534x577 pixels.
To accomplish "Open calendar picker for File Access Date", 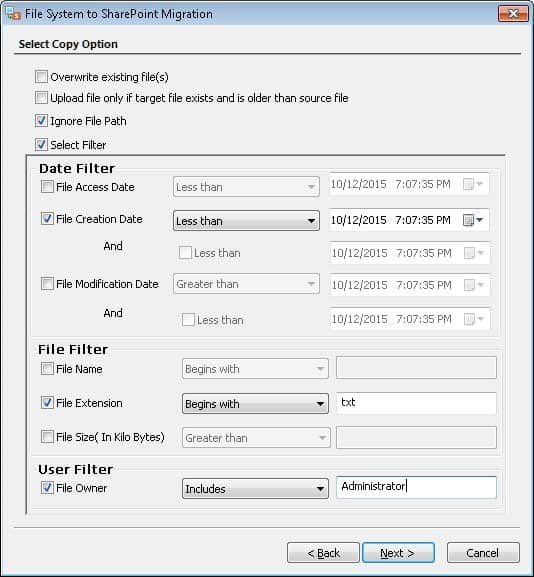I will coord(473,184).
